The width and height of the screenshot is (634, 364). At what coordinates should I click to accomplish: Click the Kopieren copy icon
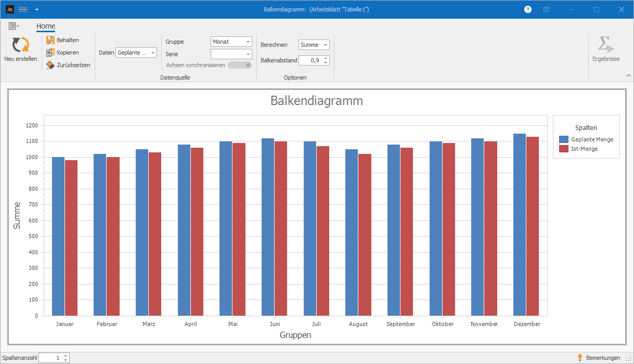[50, 53]
